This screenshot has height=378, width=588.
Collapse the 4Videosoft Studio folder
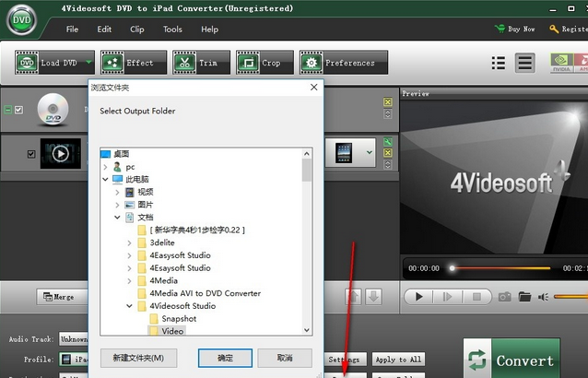point(129,306)
